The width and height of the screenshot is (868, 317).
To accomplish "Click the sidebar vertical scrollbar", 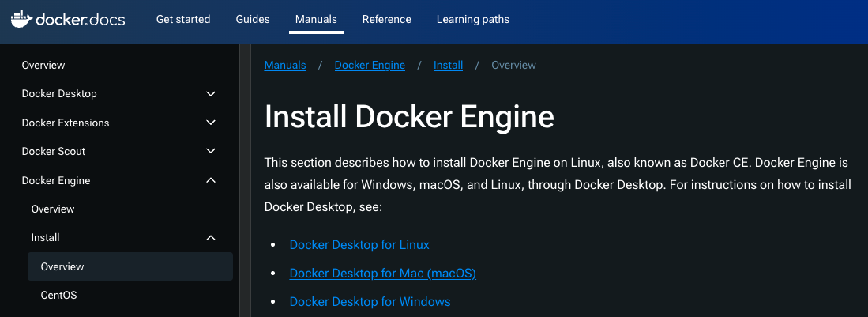I will [x=245, y=181].
